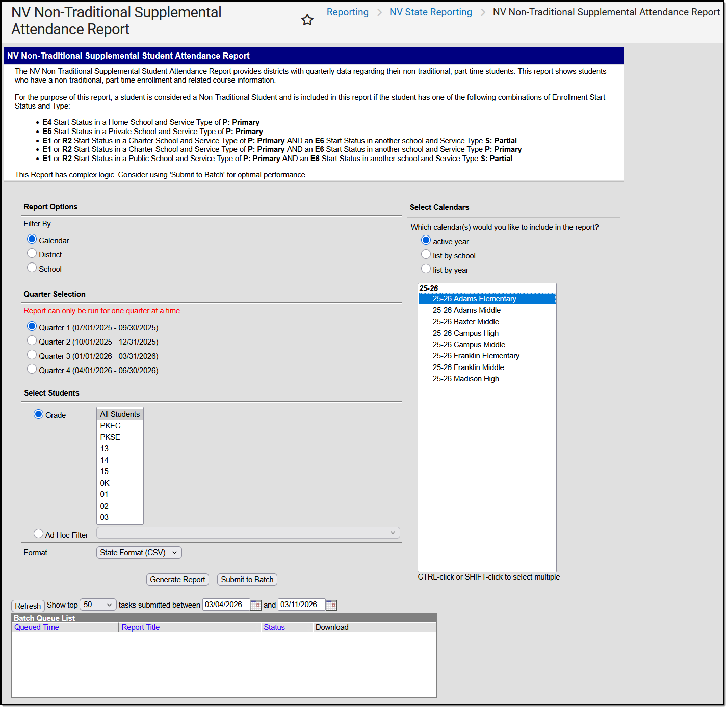The width and height of the screenshot is (728, 709).
Task: Select 25-26 Adams Middle calendar
Action: tap(487, 310)
